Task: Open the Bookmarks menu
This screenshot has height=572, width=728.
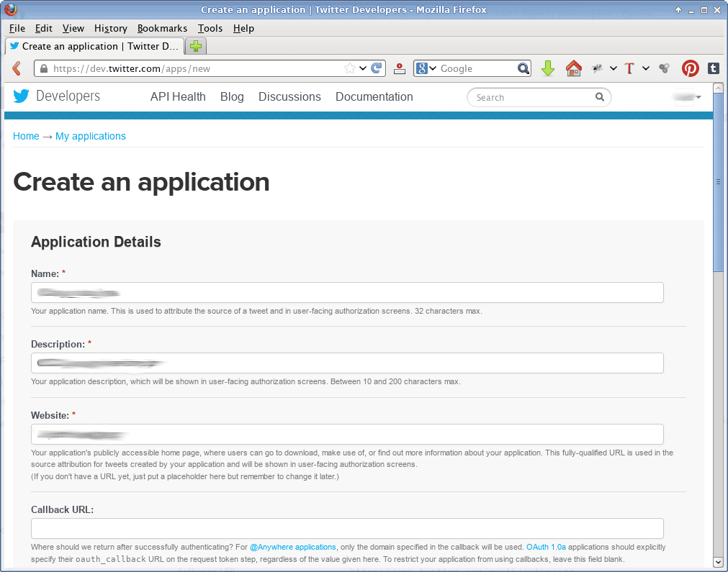Action: coord(163,28)
